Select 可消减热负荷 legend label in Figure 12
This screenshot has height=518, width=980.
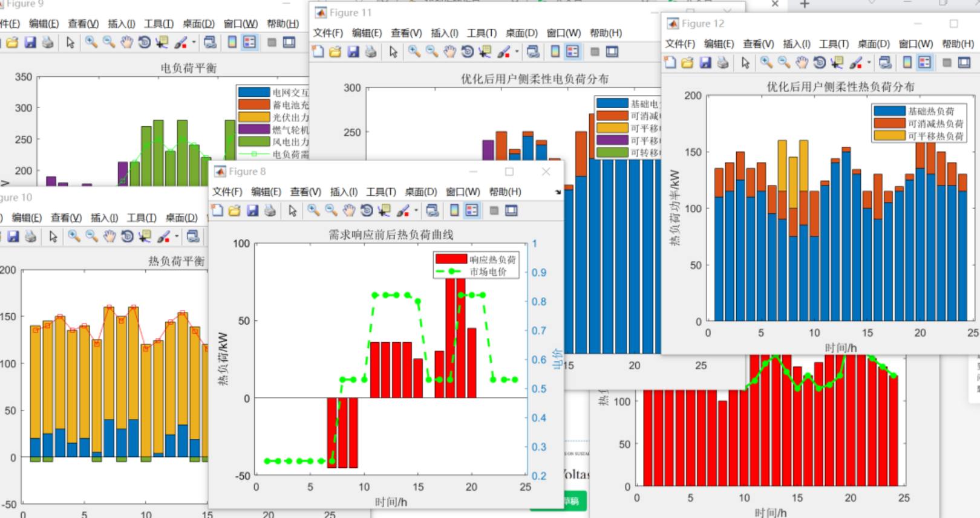935,123
